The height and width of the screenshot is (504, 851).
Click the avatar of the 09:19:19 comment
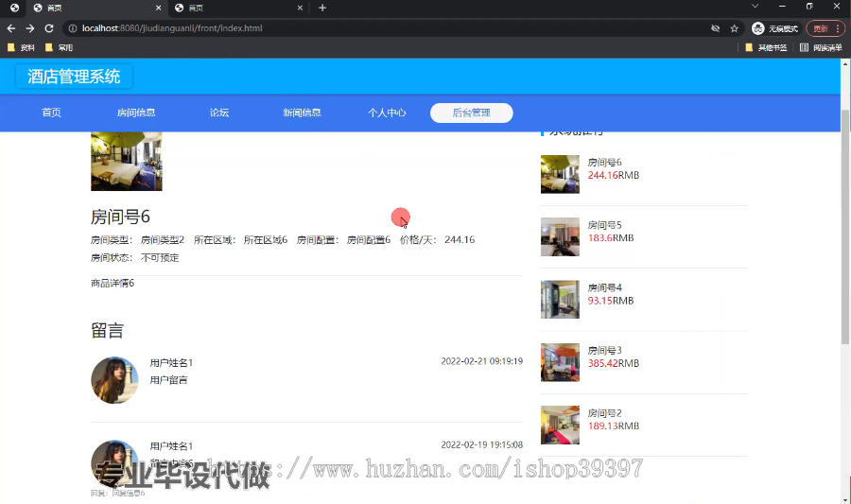tap(114, 380)
